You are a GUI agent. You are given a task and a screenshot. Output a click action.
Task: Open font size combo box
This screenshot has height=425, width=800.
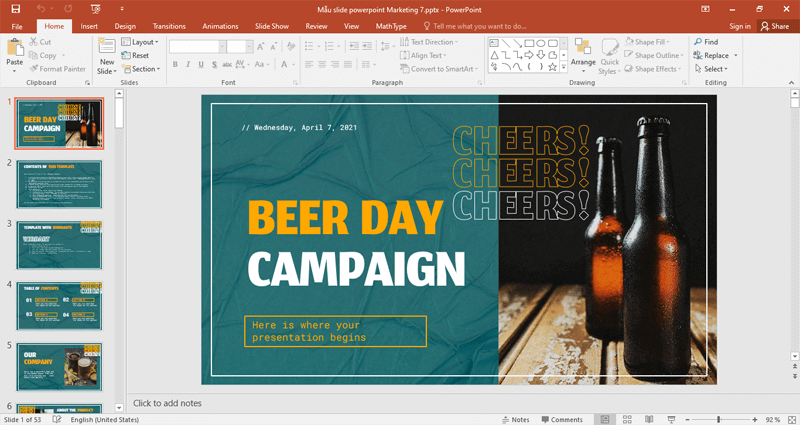(240, 46)
